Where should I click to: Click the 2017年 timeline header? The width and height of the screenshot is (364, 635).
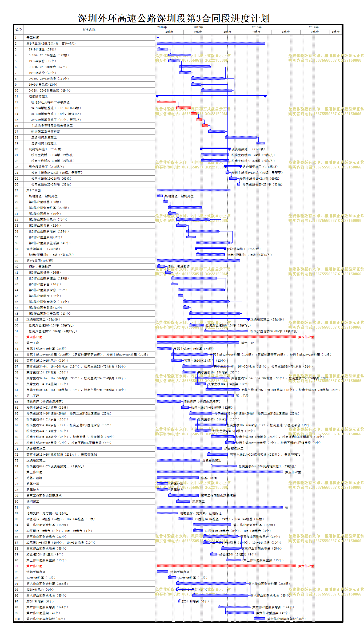pos(198,27)
